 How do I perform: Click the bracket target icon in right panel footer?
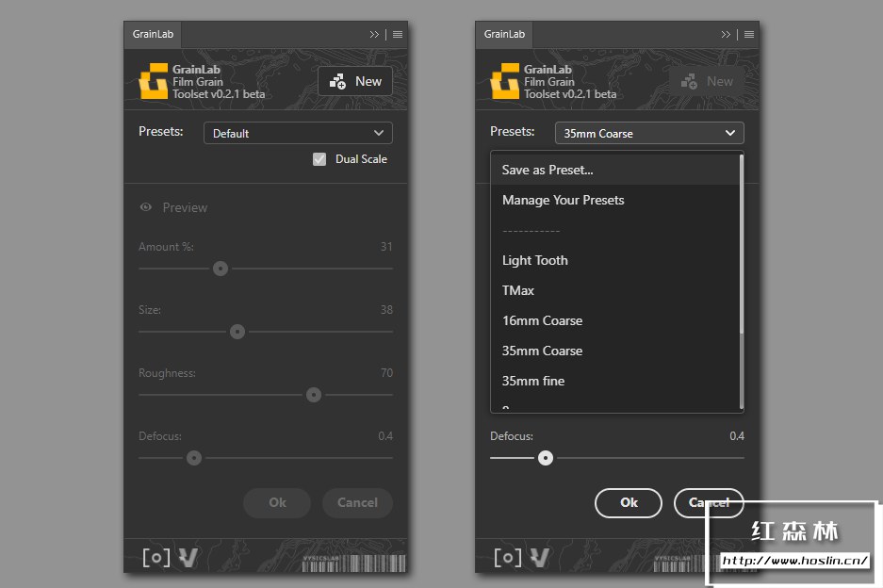pyautogui.click(x=508, y=558)
